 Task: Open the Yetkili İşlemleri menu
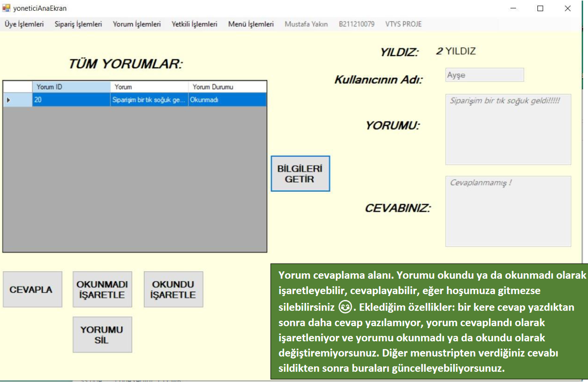pyautogui.click(x=194, y=24)
